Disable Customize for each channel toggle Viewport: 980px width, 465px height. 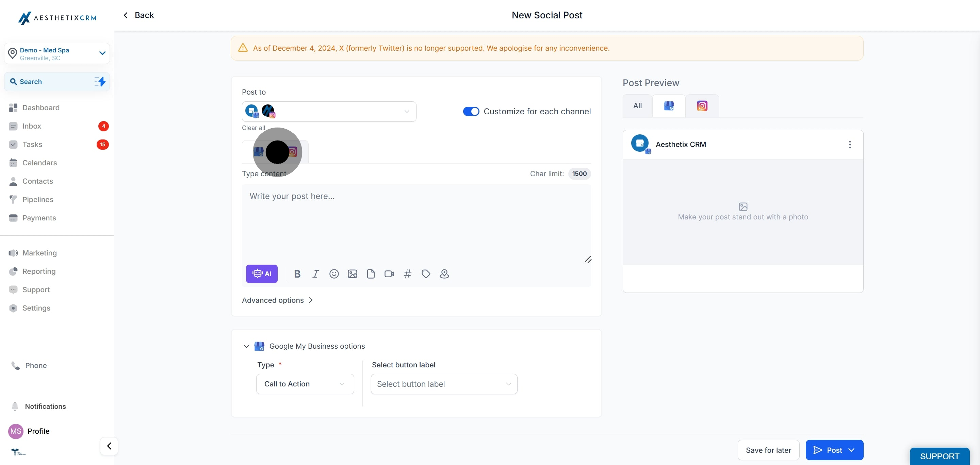pyautogui.click(x=471, y=111)
